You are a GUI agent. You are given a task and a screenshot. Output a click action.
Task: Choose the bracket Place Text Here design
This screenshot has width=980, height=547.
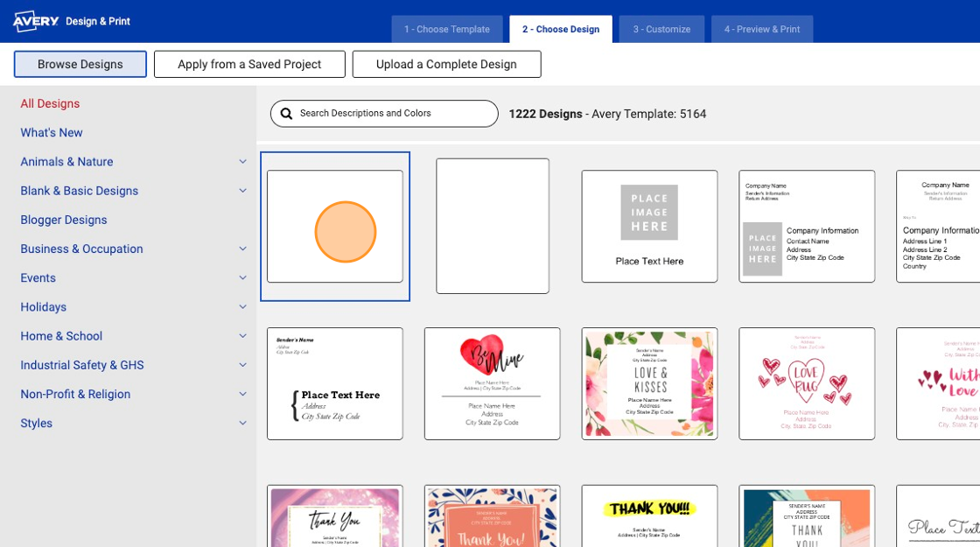point(335,384)
